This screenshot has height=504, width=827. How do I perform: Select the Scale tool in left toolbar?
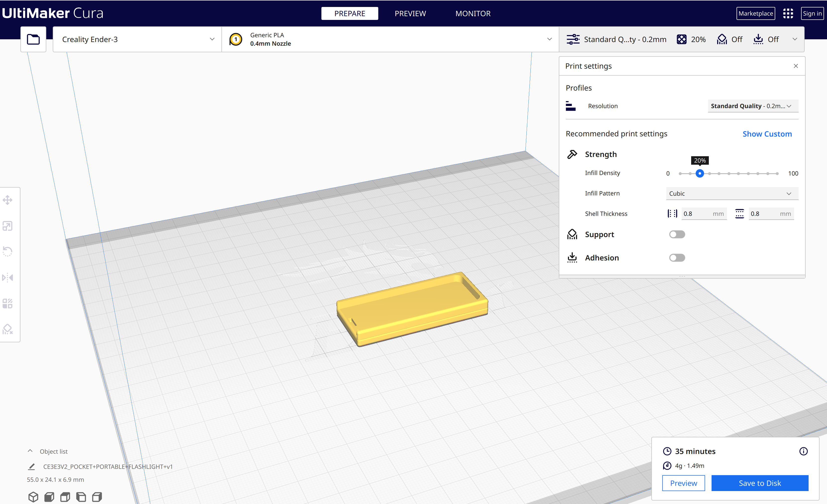point(8,226)
